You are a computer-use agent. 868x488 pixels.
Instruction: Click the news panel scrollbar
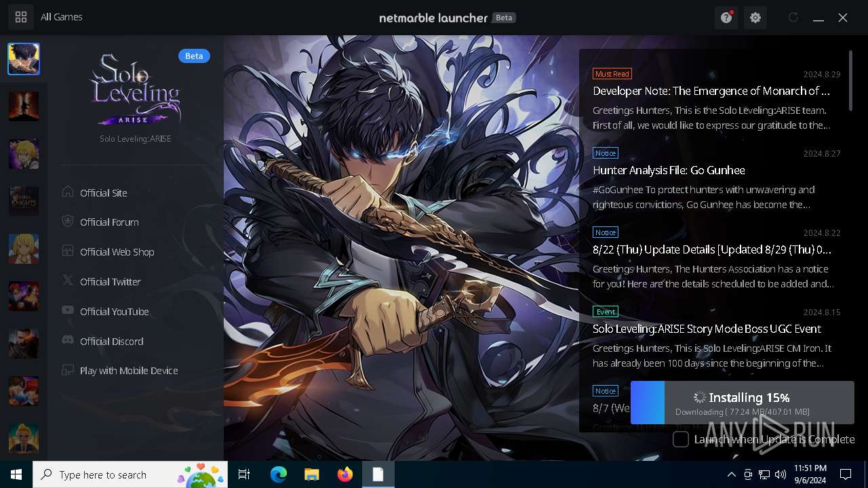click(850, 80)
